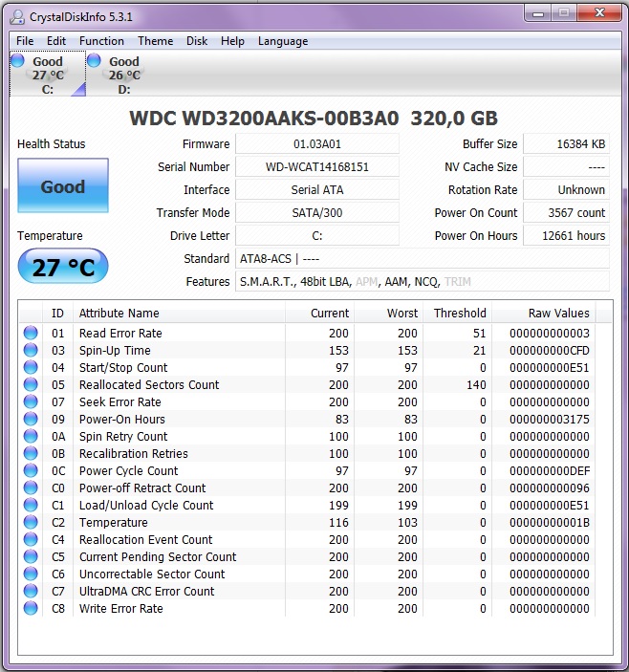Close the CrystalDiskInfo window

click(x=599, y=13)
